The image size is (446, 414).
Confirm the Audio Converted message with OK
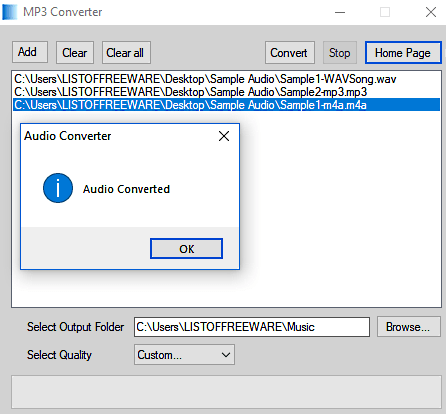(186, 249)
